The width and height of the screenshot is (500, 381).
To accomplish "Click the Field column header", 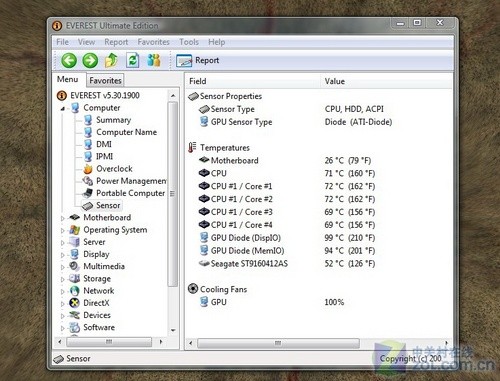I will click(253, 81).
